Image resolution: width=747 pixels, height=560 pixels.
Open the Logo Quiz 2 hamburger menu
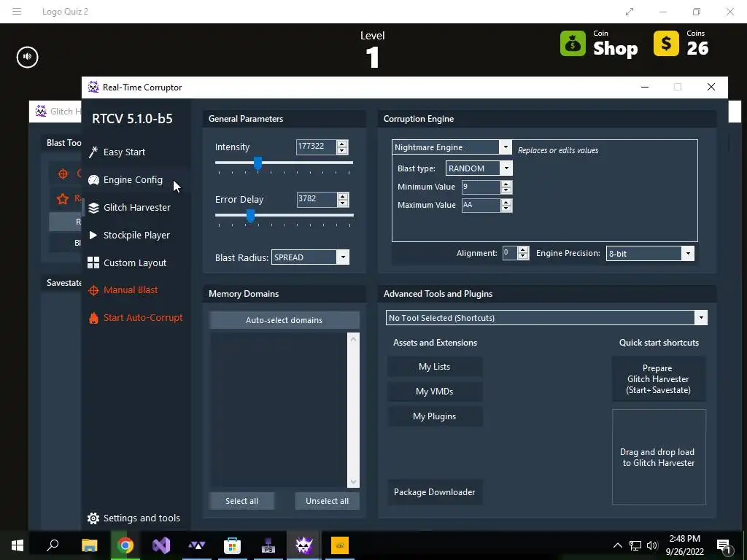pos(17,12)
